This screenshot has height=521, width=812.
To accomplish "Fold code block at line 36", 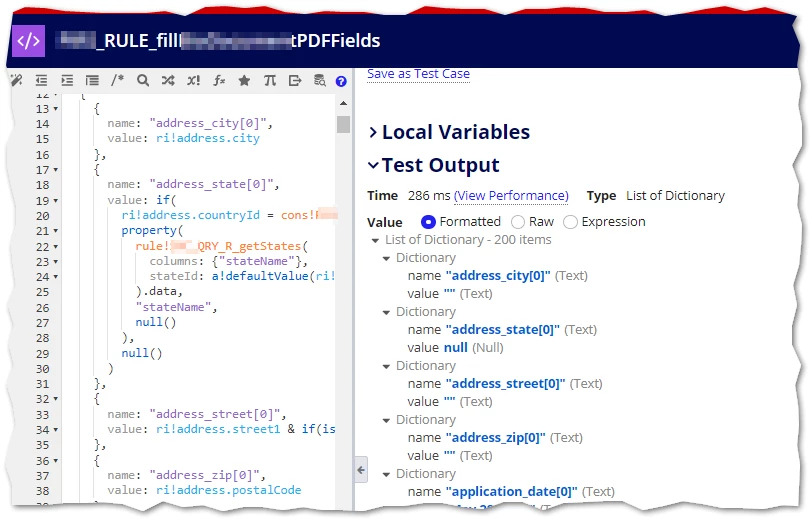I will 55,460.
